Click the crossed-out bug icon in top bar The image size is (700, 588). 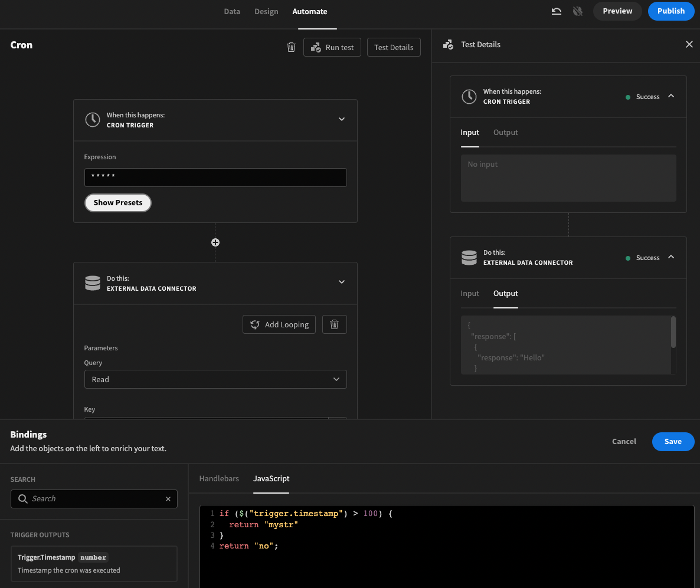[x=578, y=11]
